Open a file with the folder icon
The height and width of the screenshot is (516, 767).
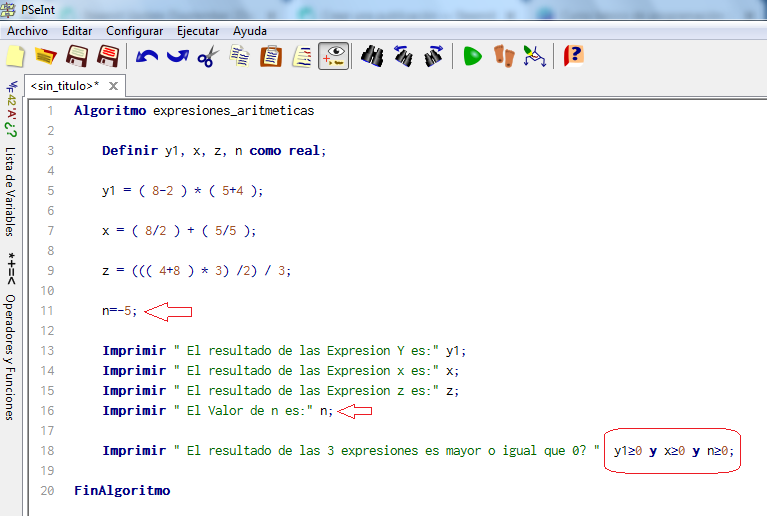point(46,56)
